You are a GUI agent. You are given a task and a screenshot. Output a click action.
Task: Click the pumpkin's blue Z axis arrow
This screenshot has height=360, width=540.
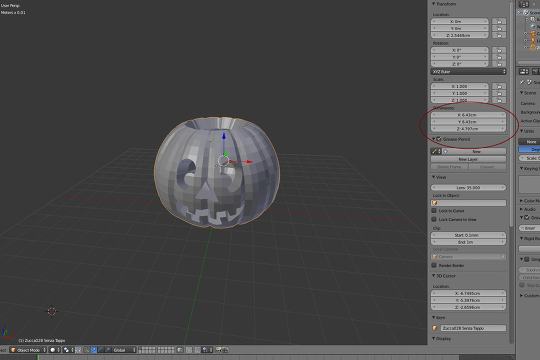pyautogui.click(x=224, y=136)
